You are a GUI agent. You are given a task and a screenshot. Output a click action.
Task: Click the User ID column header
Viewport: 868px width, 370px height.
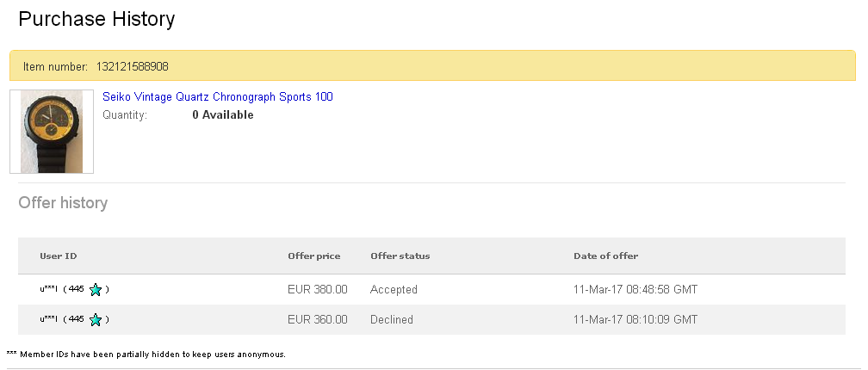click(59, 256)
